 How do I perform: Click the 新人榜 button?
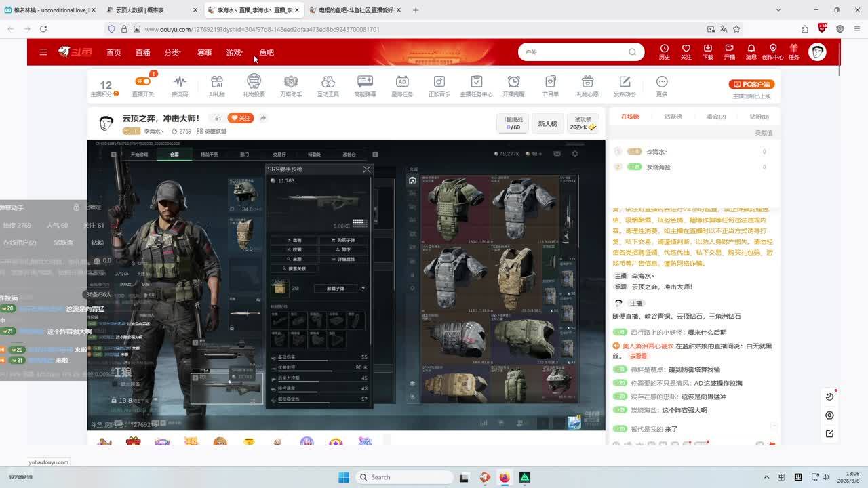547,123
